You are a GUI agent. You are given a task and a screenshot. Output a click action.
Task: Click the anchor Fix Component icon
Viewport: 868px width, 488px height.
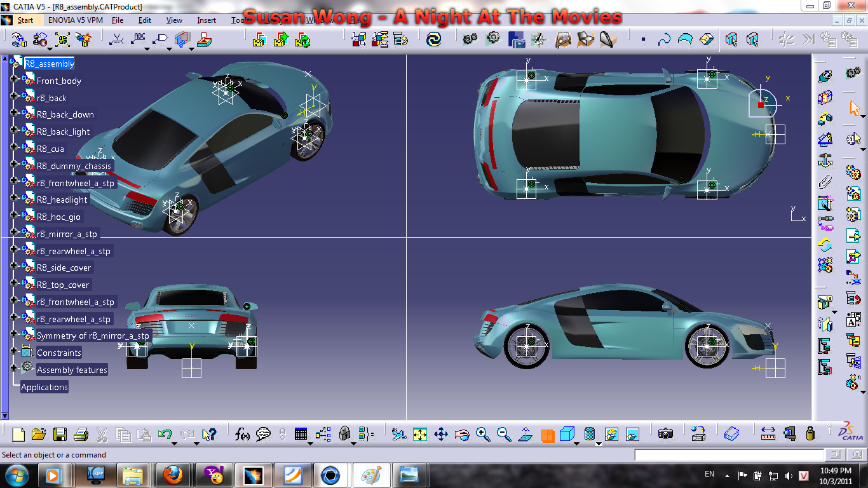tap(825, 160)
